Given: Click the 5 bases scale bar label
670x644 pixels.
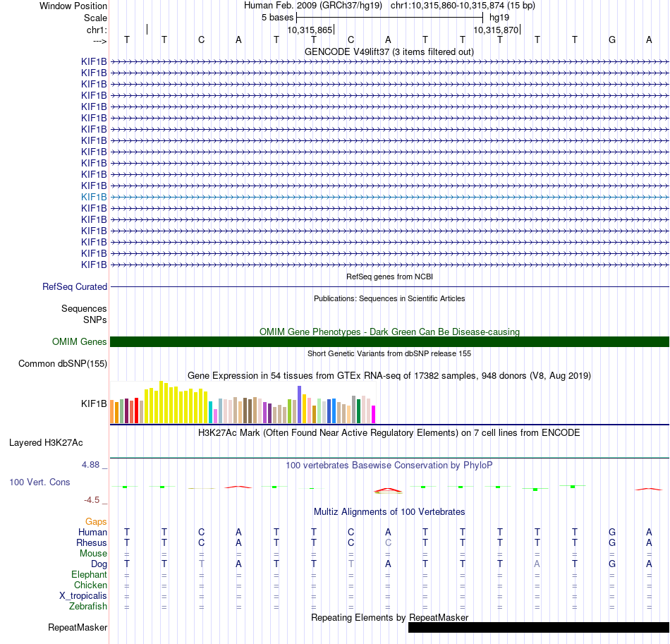Looking at the screenshot, I should [x=278, y=18].
